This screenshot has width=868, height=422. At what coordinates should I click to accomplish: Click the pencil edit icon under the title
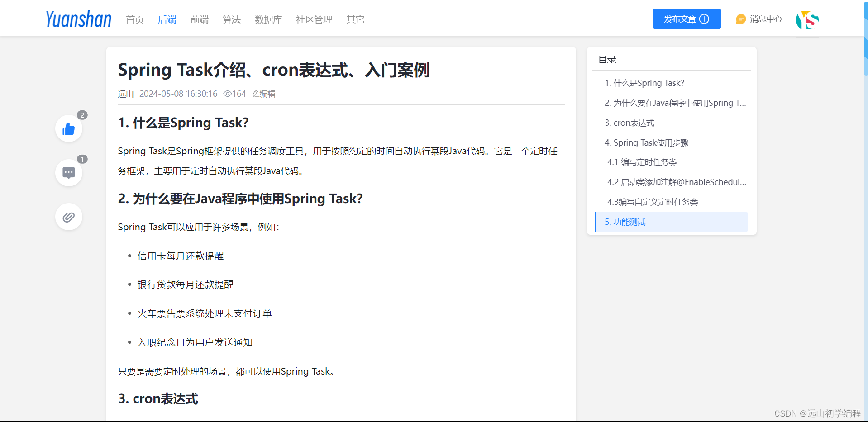click(255, 94)
